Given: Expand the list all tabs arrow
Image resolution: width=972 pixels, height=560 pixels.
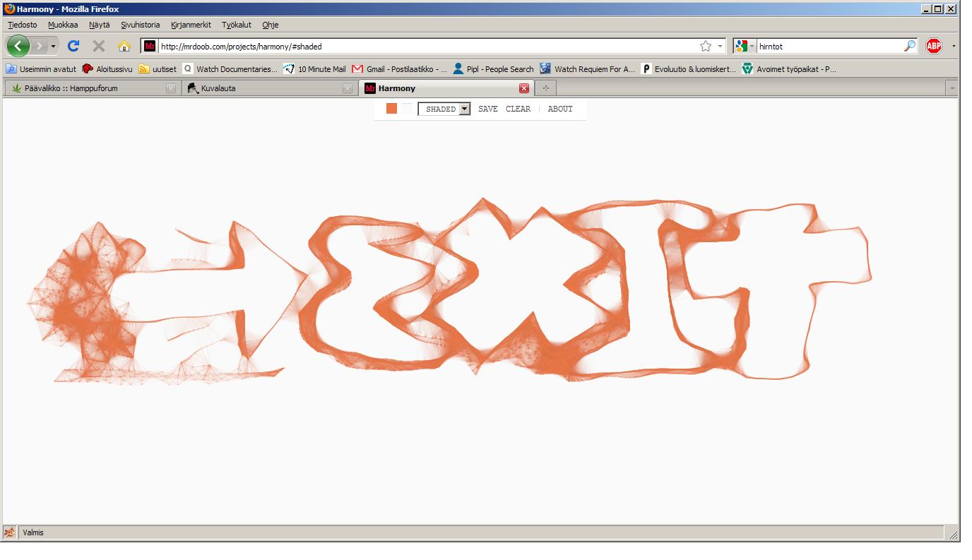Looking at the screenshot, I should (952, 88).
